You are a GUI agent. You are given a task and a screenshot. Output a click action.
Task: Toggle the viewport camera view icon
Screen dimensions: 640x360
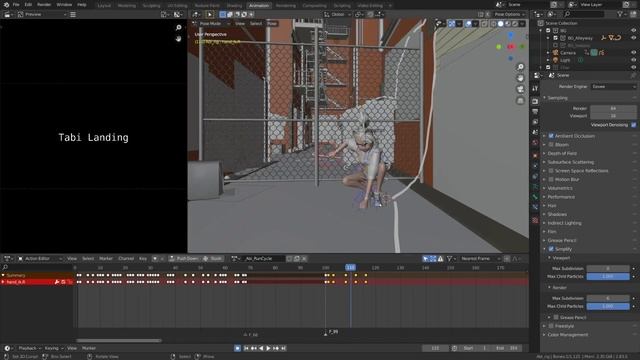click(520, 89)
